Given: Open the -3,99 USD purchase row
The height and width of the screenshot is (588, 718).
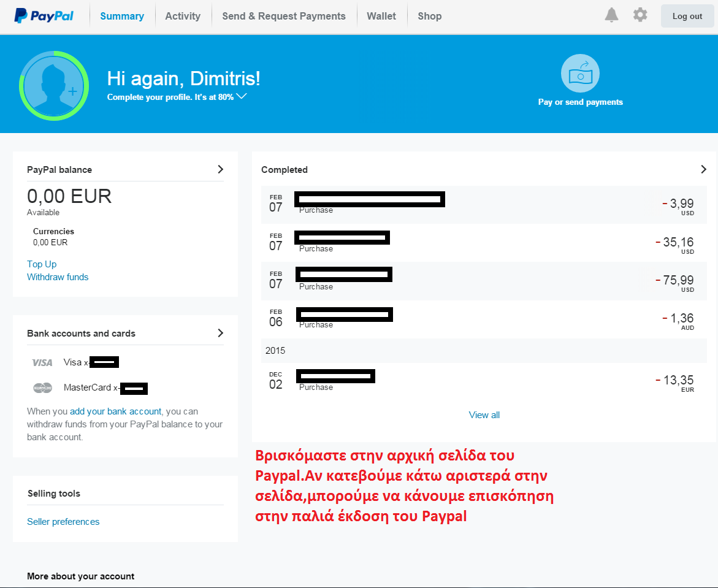Looking at the screenshot, I should click(x=484, y=204).
